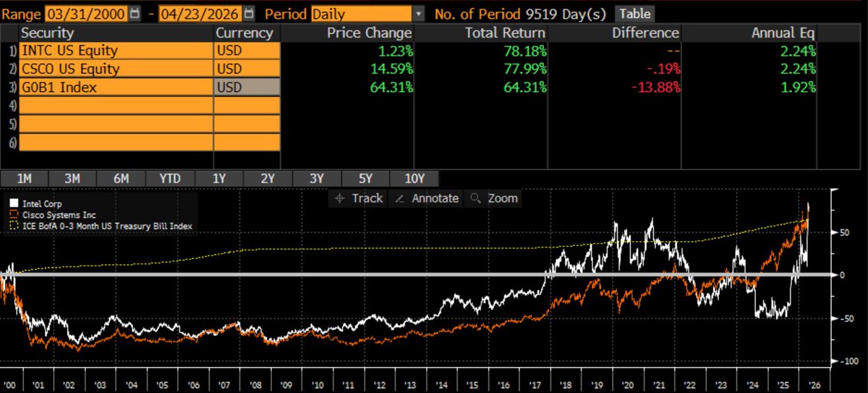The image size is (868, 393).
Task: Click the Security column header
Action: click(48, 33)
